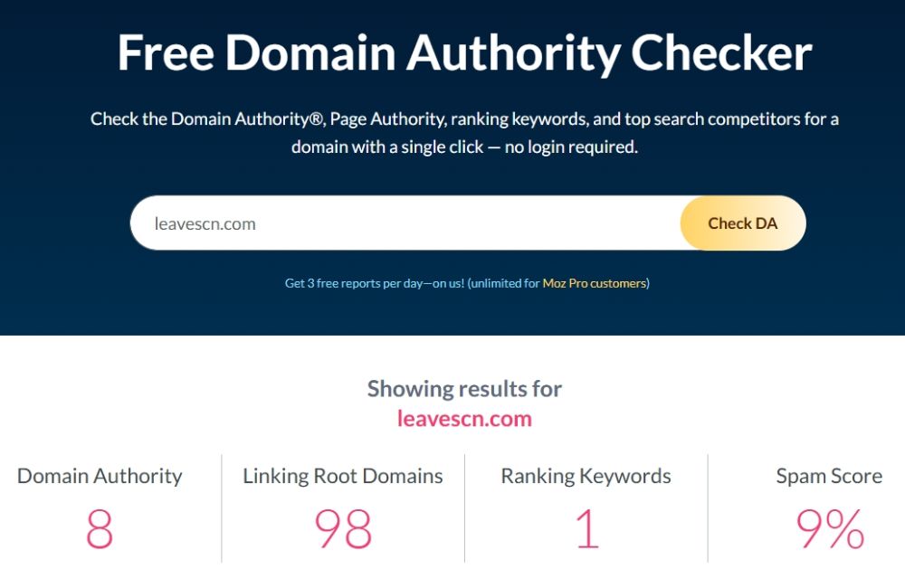Click the domain input field containing leavescn.com
Screen dimensions: 905x588
[x=407, y=223]
